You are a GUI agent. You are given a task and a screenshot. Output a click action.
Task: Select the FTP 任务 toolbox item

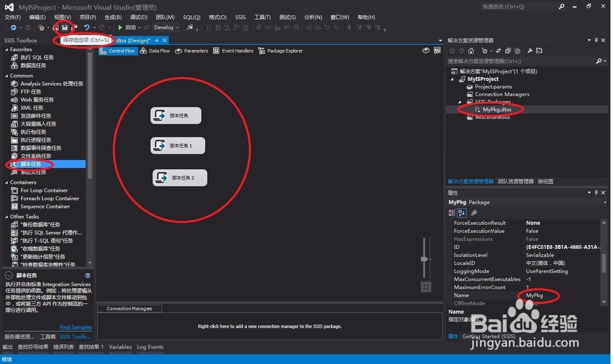pos(31,92)
